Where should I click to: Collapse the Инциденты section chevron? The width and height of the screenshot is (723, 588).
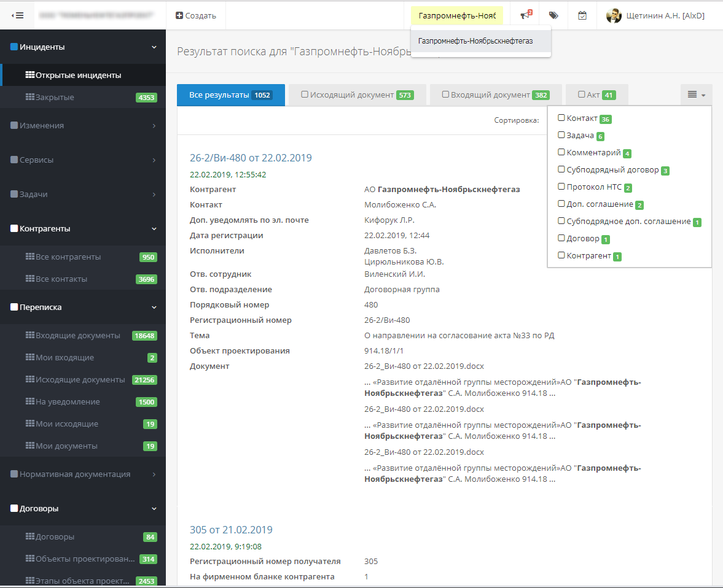pyautogui.click(x=154, y=47)
